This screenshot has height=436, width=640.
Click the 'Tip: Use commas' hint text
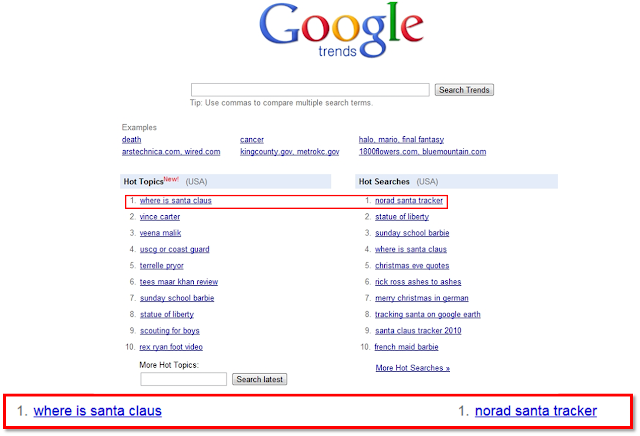[281, 103]
